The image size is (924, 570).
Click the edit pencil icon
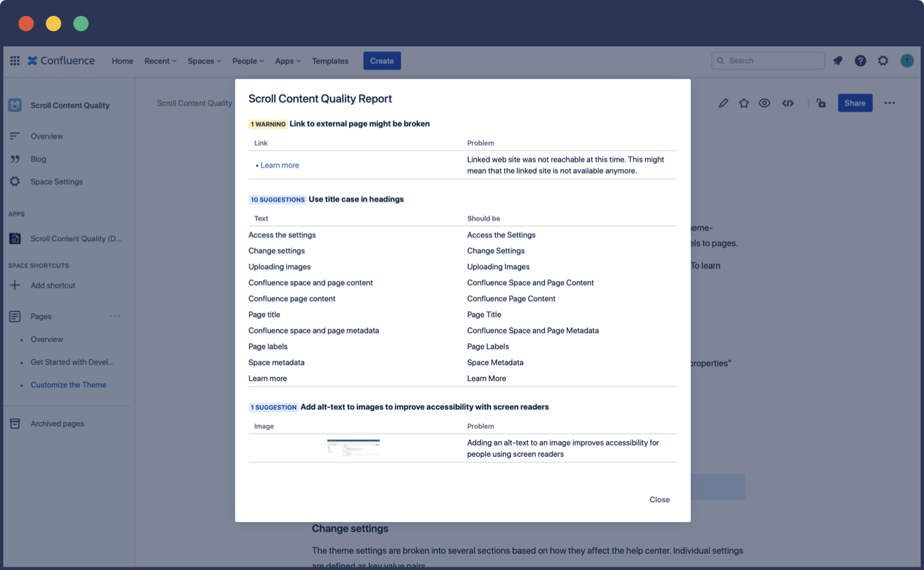tap(723, 103)
